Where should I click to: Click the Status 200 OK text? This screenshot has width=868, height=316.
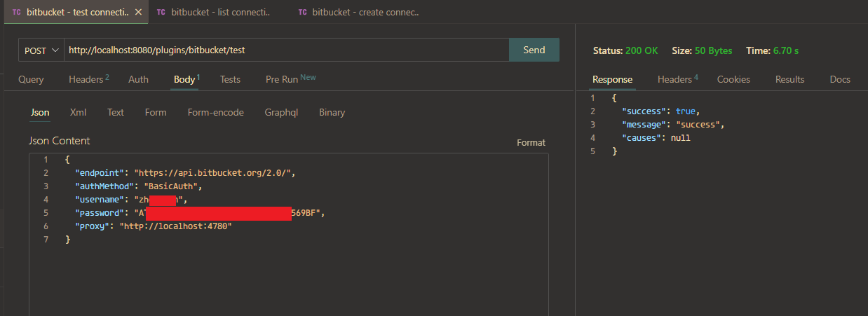tap(625, 50)
